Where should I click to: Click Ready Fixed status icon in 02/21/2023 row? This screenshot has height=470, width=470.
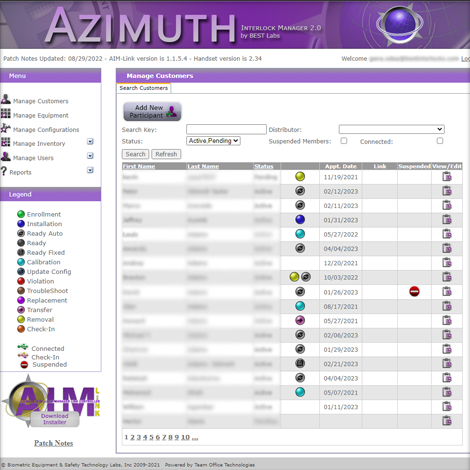tap(300, 363)
